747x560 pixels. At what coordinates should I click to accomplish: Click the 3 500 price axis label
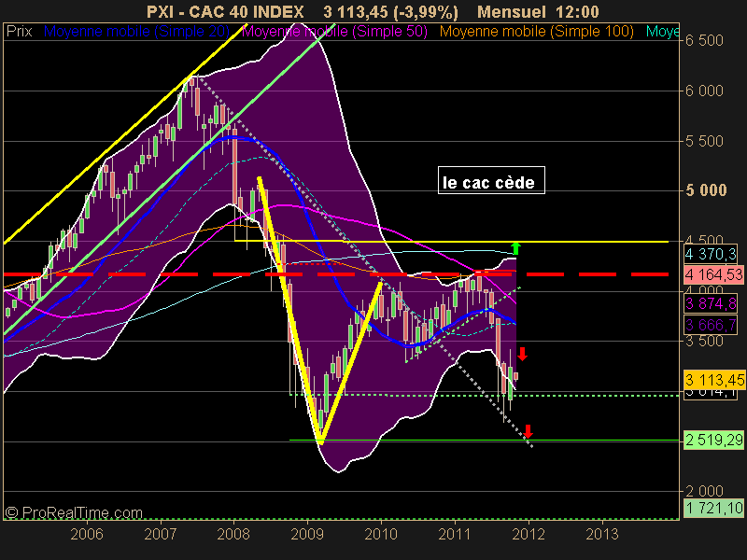[705, 341]
